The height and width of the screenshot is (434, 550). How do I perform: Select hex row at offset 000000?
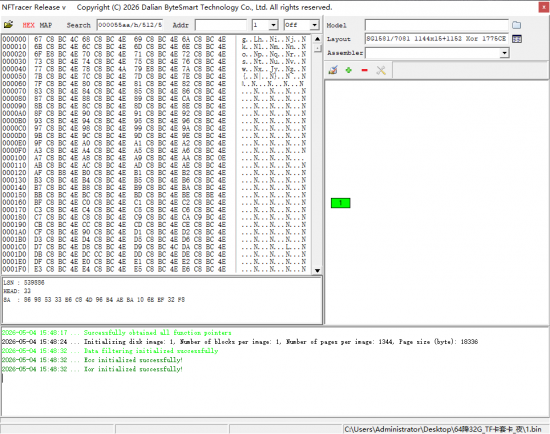pos(154,39)
